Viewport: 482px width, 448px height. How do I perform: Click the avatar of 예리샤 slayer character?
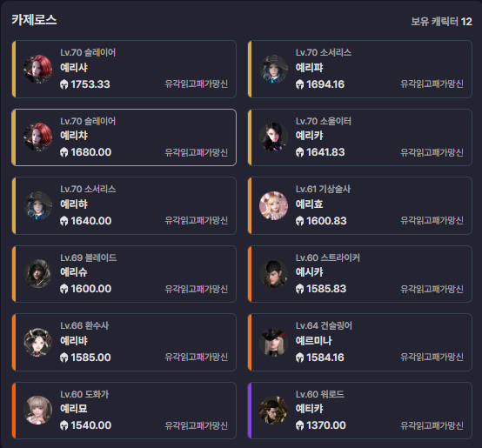37,69
